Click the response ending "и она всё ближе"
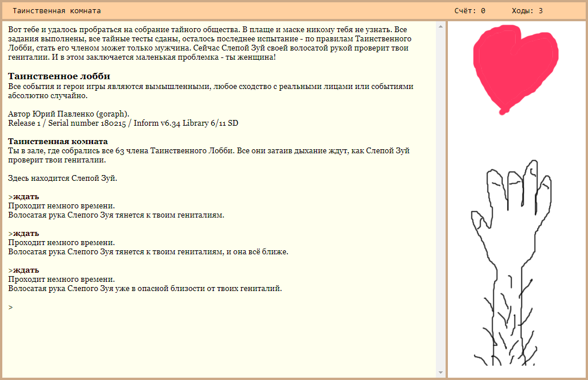Image resolution: width=588 pixels, height=380 pixels. click(148, 251)
